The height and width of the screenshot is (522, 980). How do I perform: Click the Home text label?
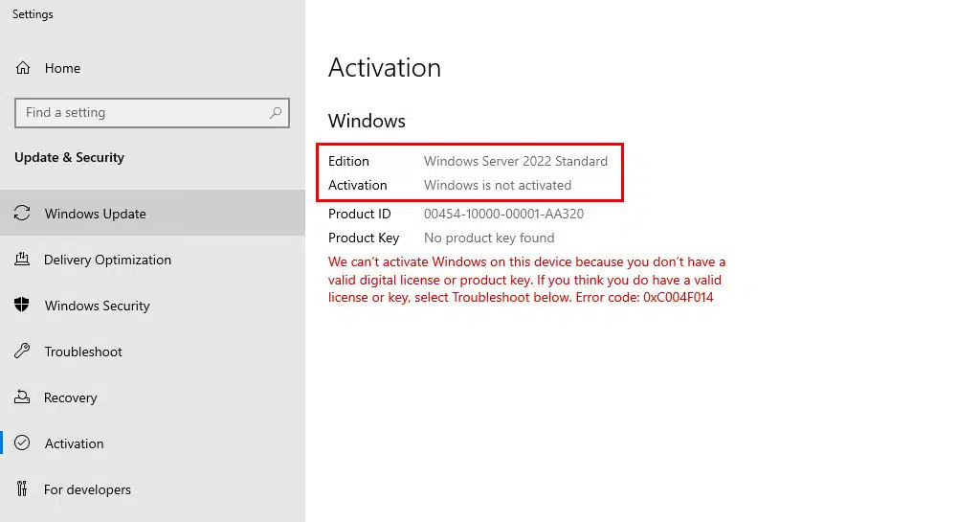click(62, 68)
